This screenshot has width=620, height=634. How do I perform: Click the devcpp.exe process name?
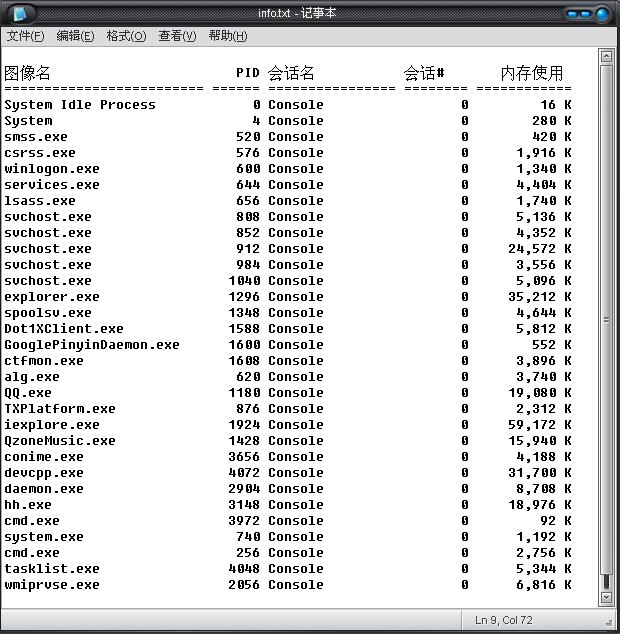coord(44,473)
